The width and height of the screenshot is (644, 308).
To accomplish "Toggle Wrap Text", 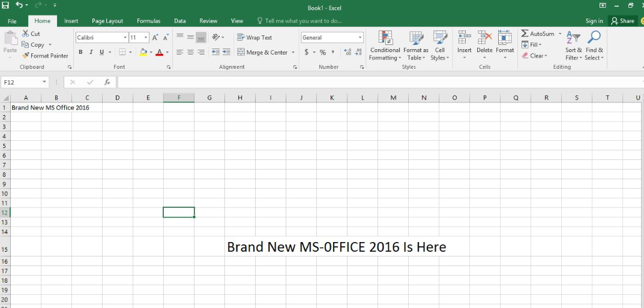I will point(254,37).
